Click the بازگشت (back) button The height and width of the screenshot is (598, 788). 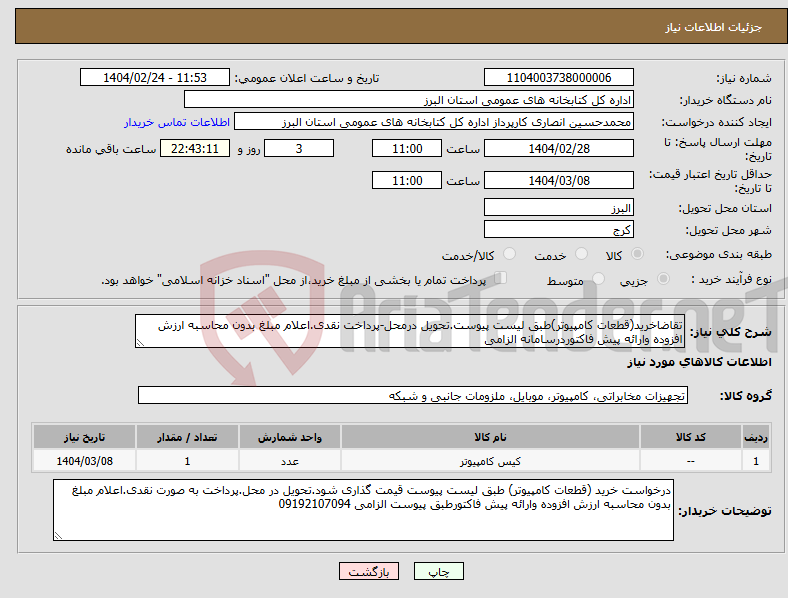point(369,571)
